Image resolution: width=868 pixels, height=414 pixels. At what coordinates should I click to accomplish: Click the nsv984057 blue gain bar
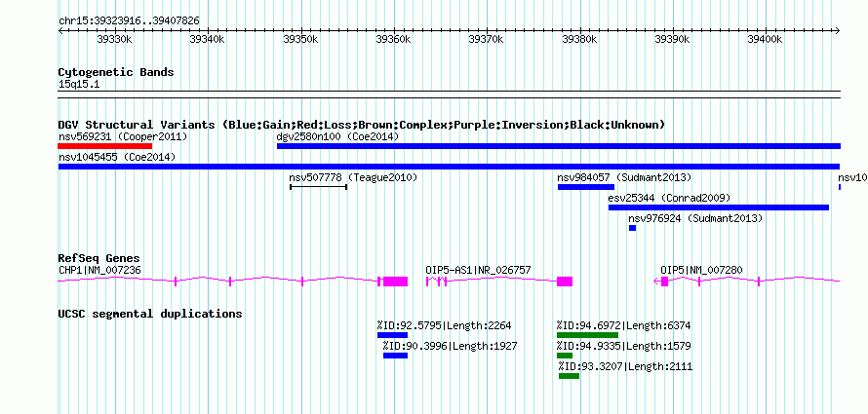[x=586, y=187]
